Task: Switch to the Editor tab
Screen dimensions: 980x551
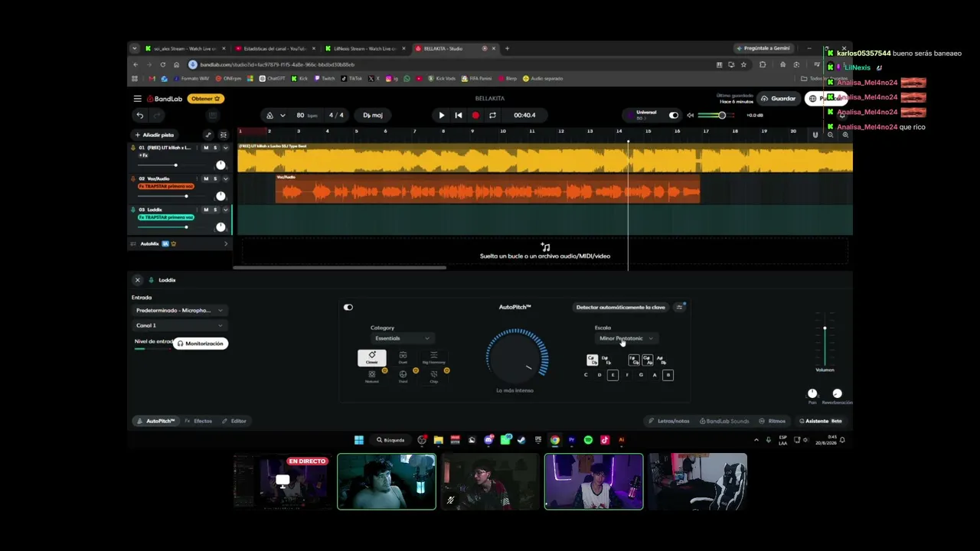Action: point(234,421)
